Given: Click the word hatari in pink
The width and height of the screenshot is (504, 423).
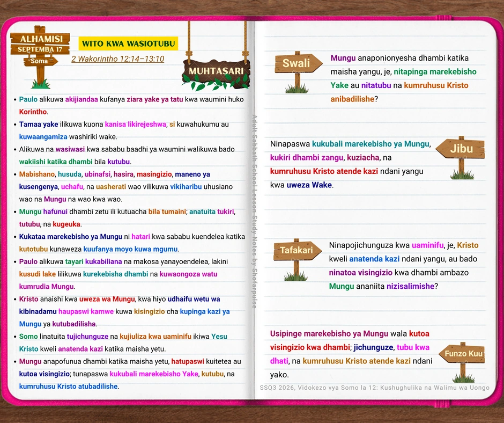Looking at the screenshot, I should click(140, 237).
